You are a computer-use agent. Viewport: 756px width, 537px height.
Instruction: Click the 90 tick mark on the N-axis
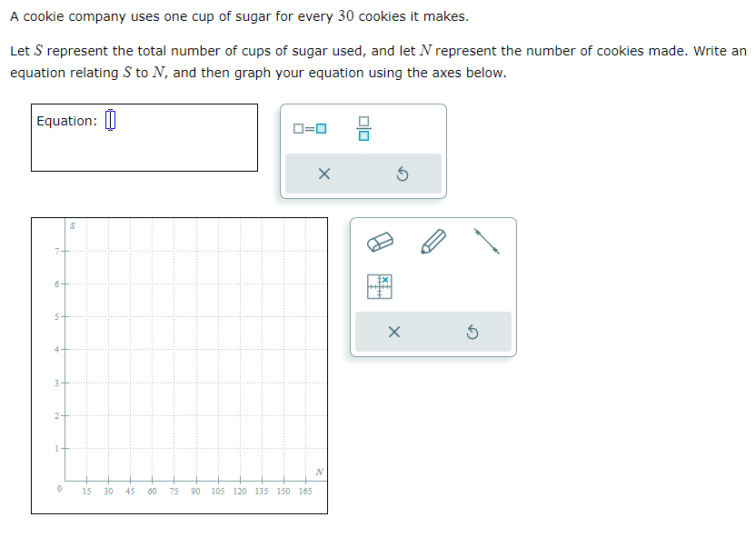[194, 488]
